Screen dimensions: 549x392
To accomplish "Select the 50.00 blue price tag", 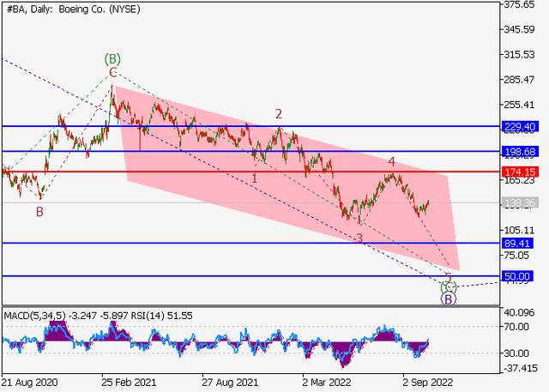I will coord(516,276).
